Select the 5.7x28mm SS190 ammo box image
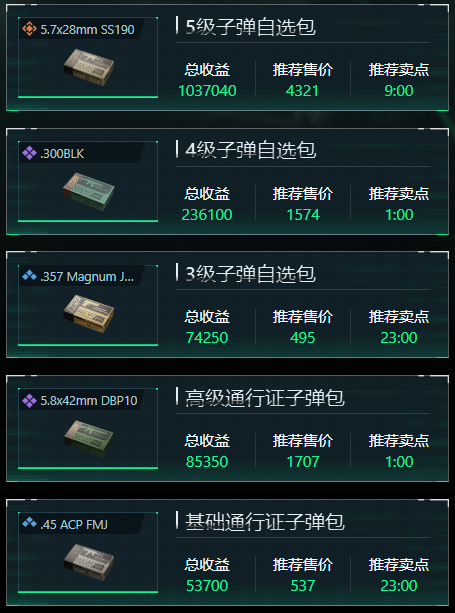This screenshot has height=613, width=455. tap(89, 67)
